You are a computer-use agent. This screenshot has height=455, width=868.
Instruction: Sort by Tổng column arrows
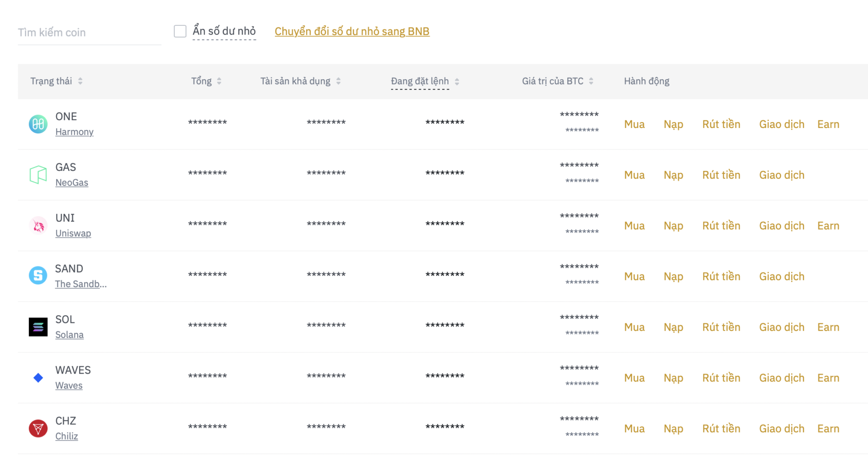click(x=219, y=81)
